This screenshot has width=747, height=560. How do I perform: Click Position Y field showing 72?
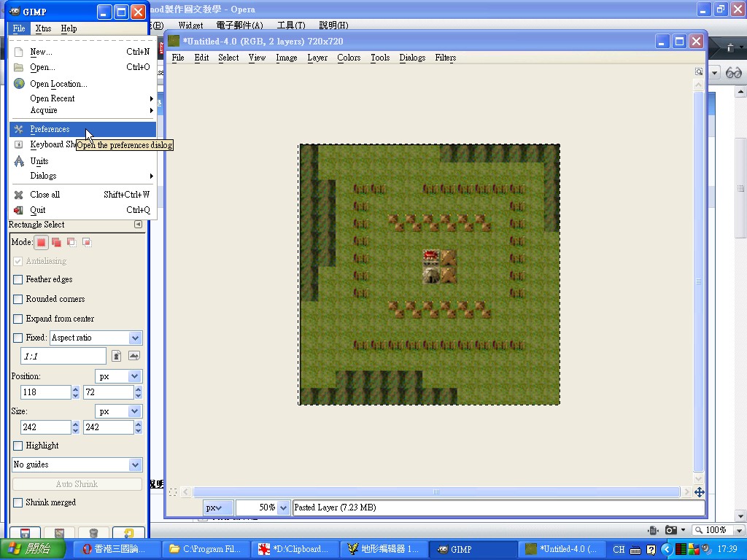click(109, 392)
